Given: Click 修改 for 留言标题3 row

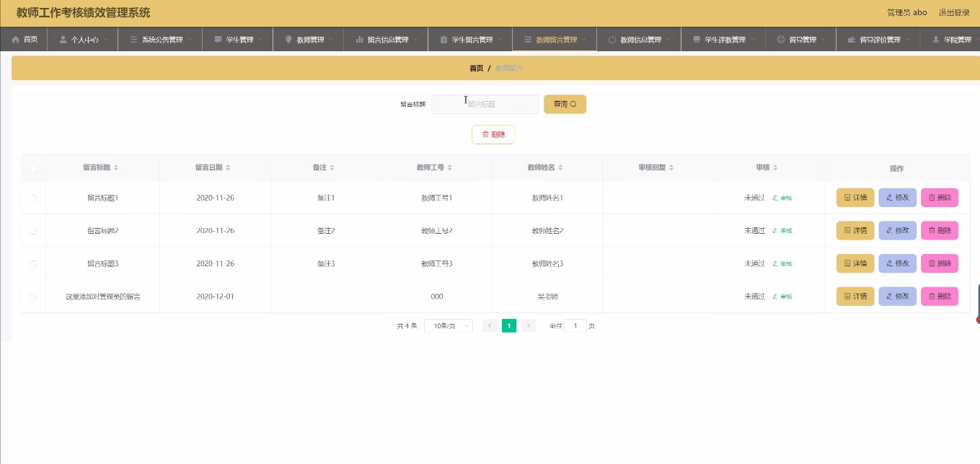Looking at the screenshot, I should click(x=897, y=264).
